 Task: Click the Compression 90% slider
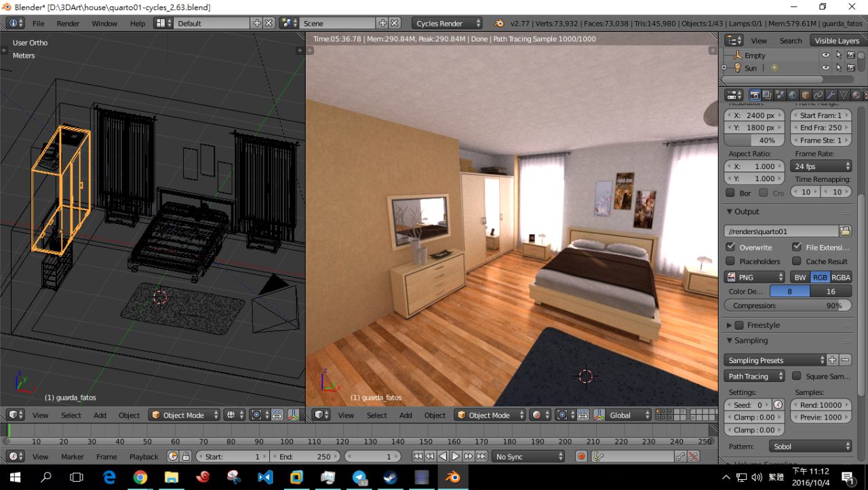click(x=787, y=305)
